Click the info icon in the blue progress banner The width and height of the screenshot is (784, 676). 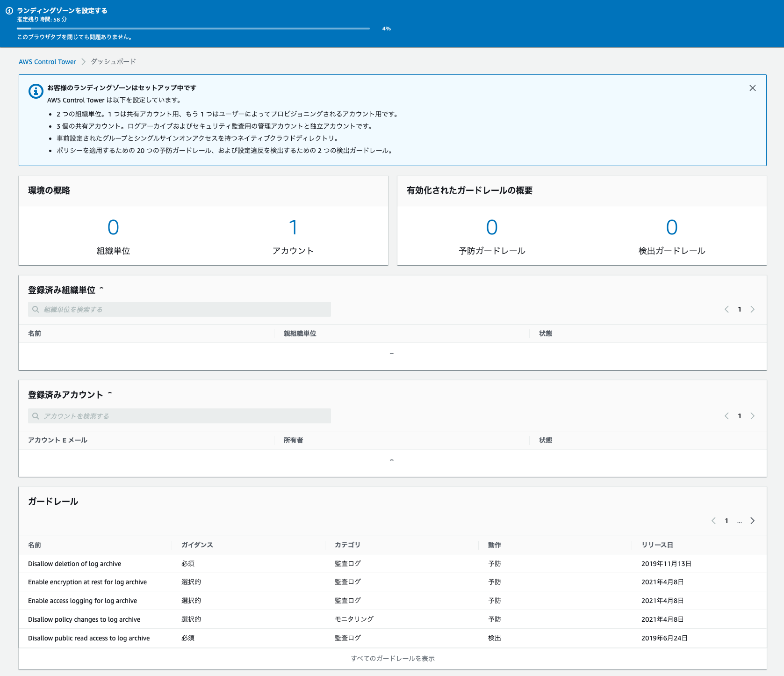coord(9,11)
